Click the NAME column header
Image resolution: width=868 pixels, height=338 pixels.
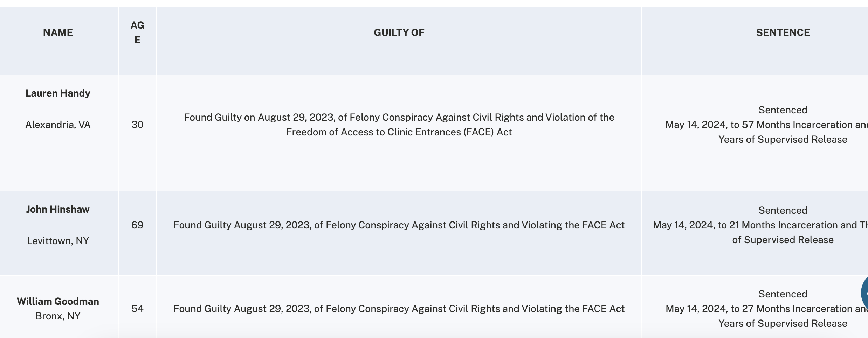[x=58, y=33]
